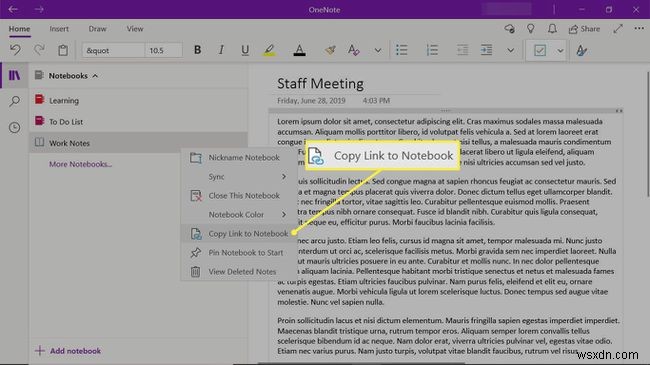The width and height of the screenshot is (650, 365).
Task: Open Search from the sidebar icon
Action: pyautogui.click(x=15, y=101)
